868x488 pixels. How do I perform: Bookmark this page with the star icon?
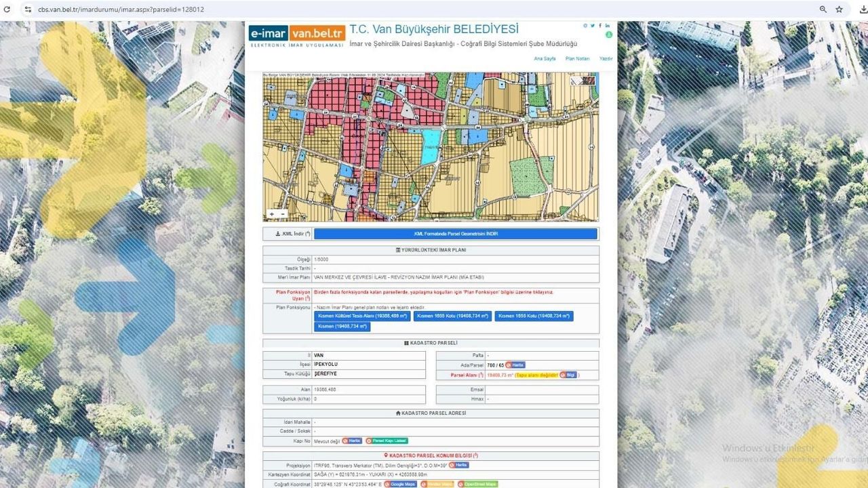pyautogui.click(x=839, y=9)
